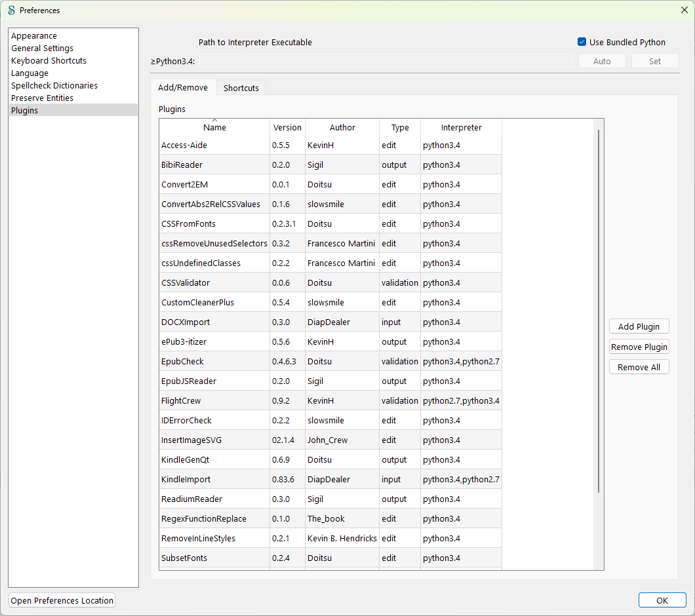
Task: Click DOCXImport's input type cell
Action: tap(400, 322)
